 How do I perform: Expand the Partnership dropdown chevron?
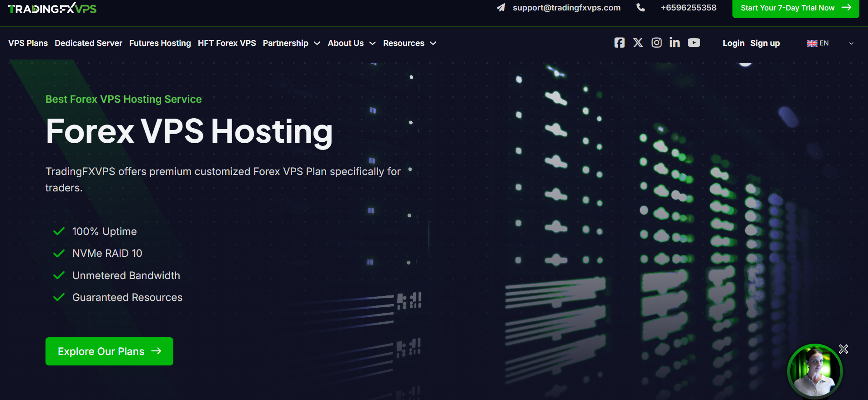(x=317, y=43)
